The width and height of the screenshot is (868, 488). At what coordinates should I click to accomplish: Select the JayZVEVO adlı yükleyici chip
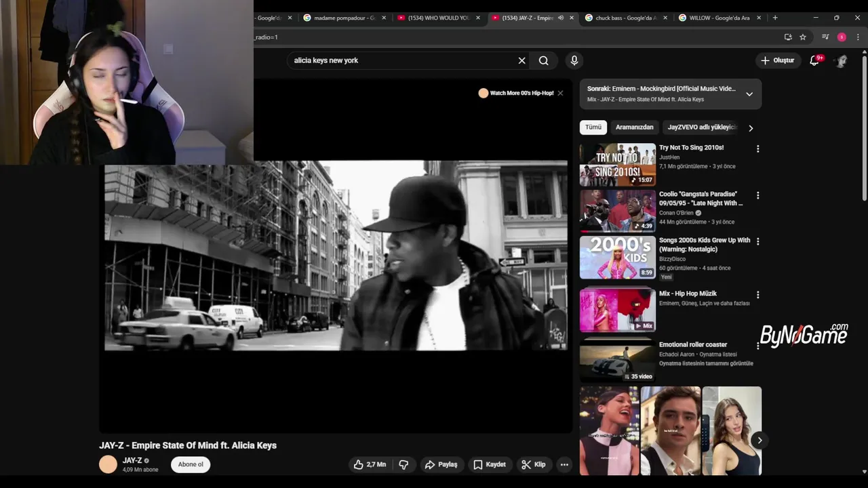(x=701, y=127)
